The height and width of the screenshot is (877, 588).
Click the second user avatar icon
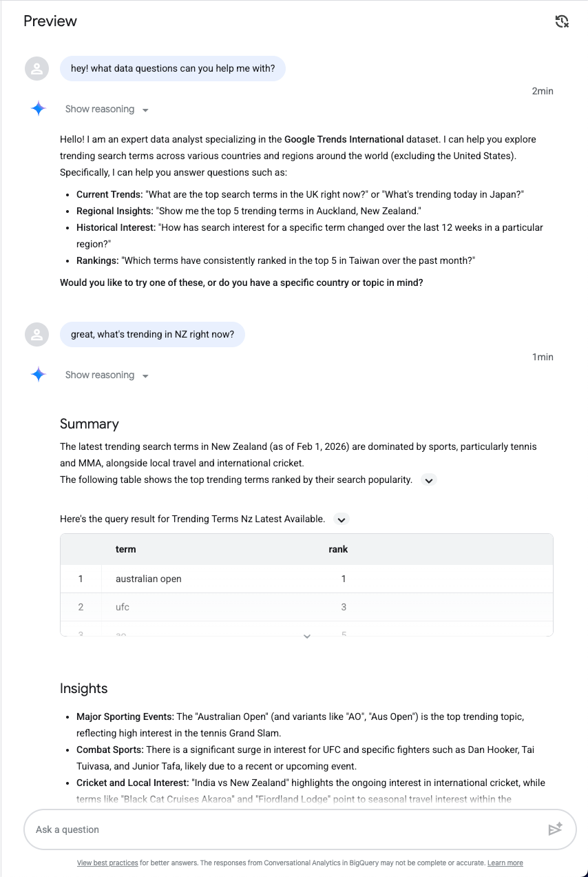[37, 335]
